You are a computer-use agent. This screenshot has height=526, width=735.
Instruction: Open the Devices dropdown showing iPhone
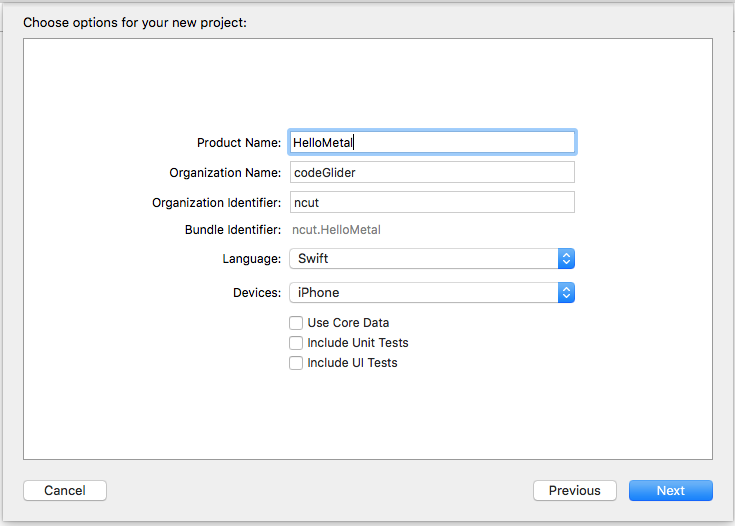click(423, 293)
